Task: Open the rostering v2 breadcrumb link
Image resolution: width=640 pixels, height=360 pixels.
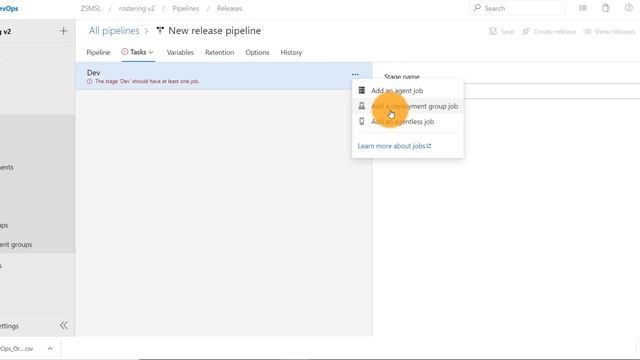Action: 136,8
